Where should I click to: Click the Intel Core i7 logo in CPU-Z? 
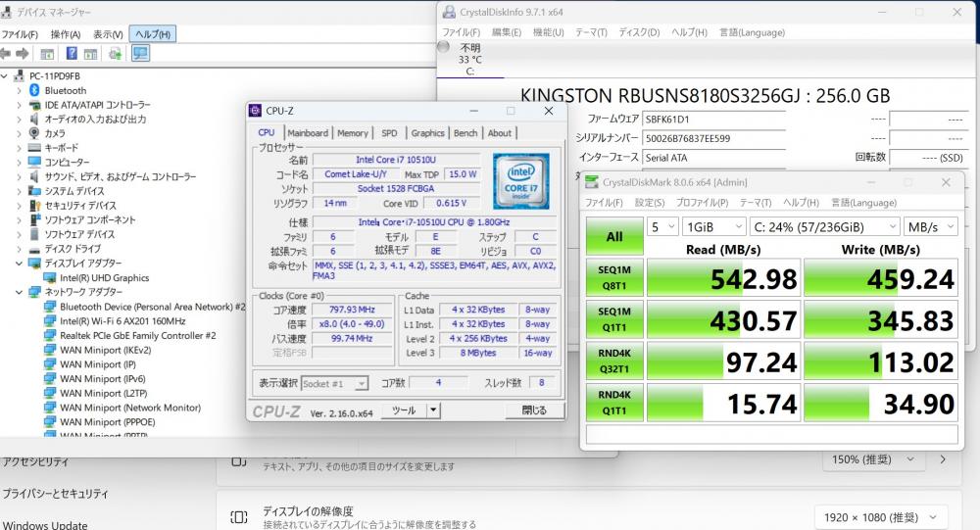tap(519, 179)
